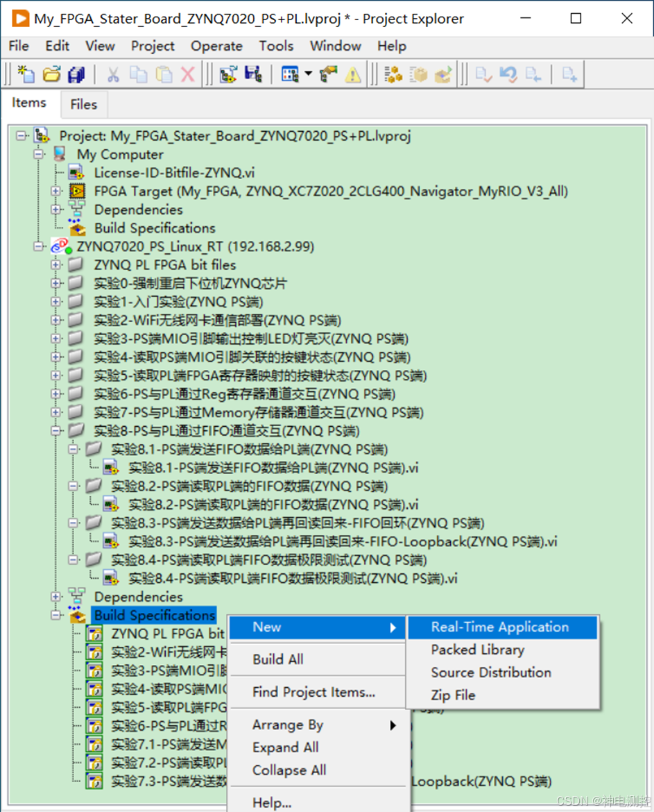Image resolution: width=654 pixels, height=812 pixels.
Task: Click the build spec icon beside ZYNQ PL FPGA bit
Action: (94, 634)
